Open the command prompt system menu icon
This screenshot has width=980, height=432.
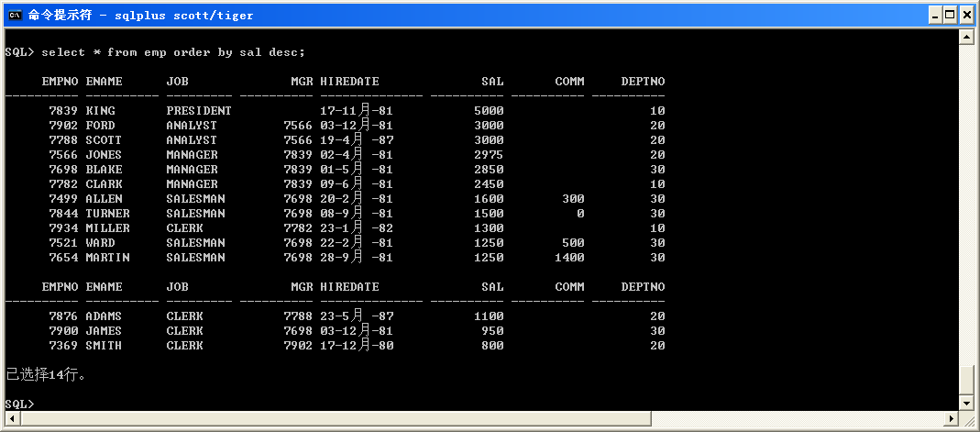(14, 15)
